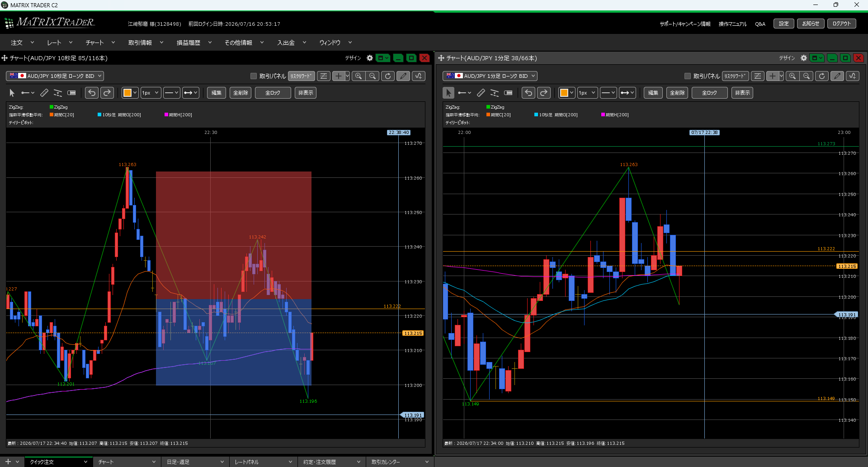
Task: Zoom in on the 1分足 chart
Action: 793,76
